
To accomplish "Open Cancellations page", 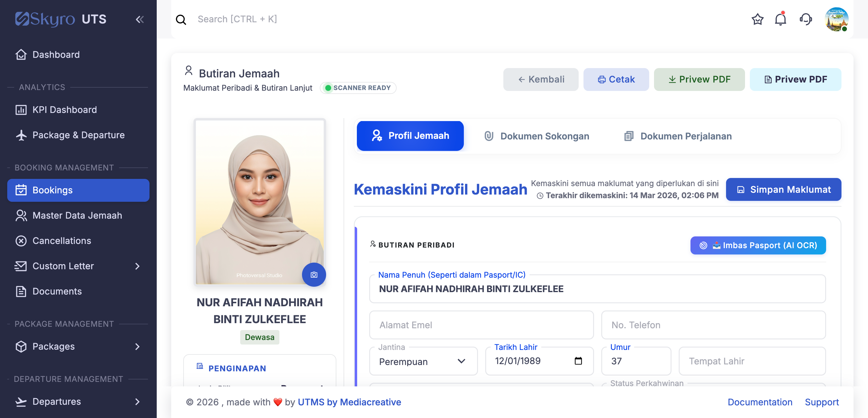I will pos(78,241).
